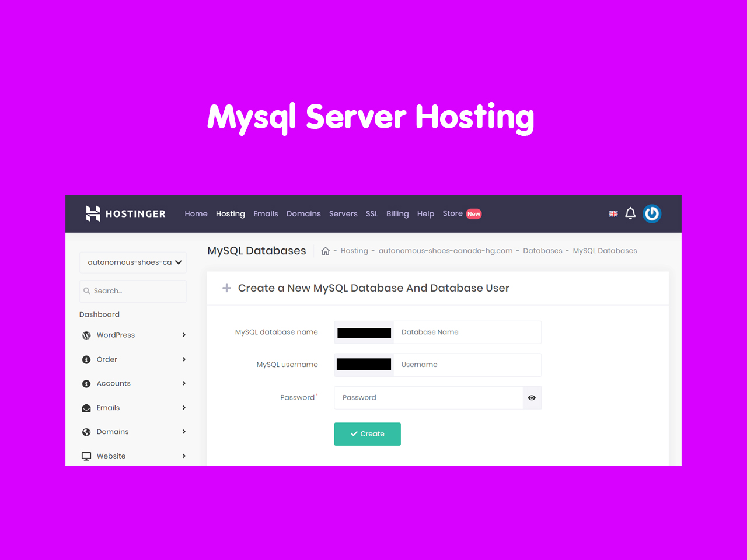Open the language flag selector
The height and width of the screenshot is (560, 747).
[613, 214]
